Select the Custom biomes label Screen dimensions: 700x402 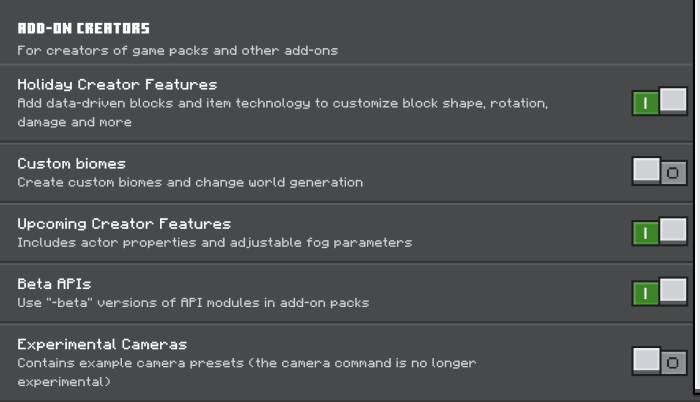71,163
